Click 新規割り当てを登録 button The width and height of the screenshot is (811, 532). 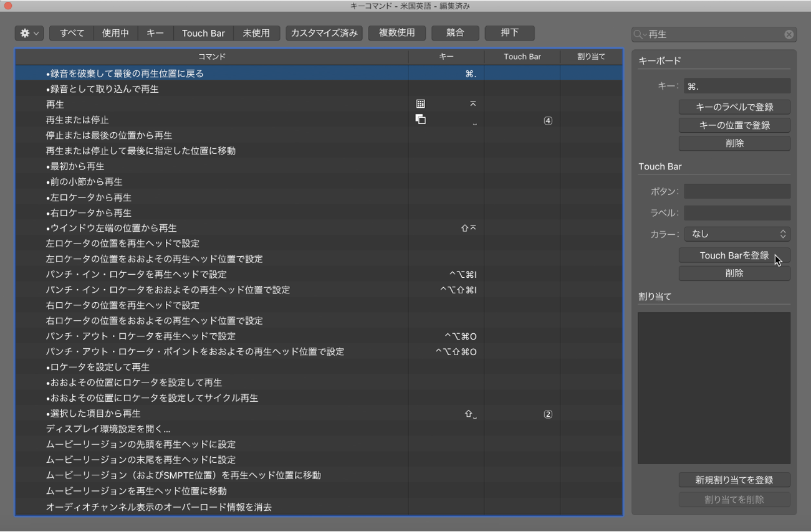click(734, 480)
